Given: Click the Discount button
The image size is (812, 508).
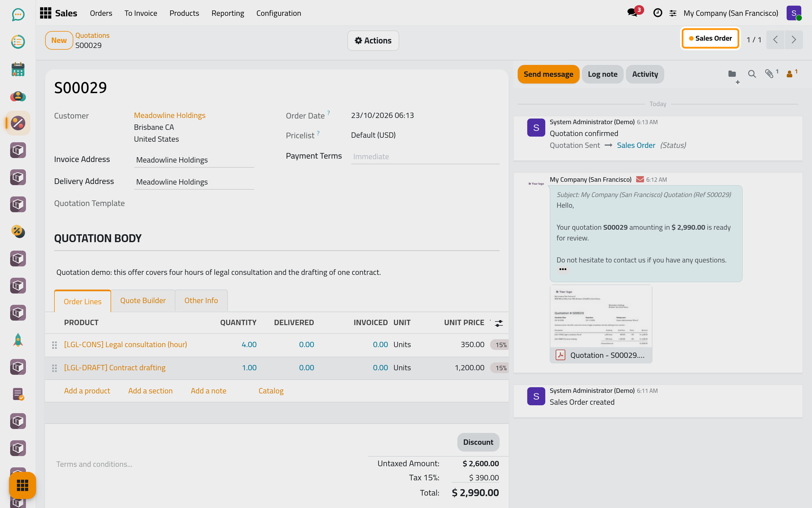Looking at the screenshot, I should [x=478, y=442].
